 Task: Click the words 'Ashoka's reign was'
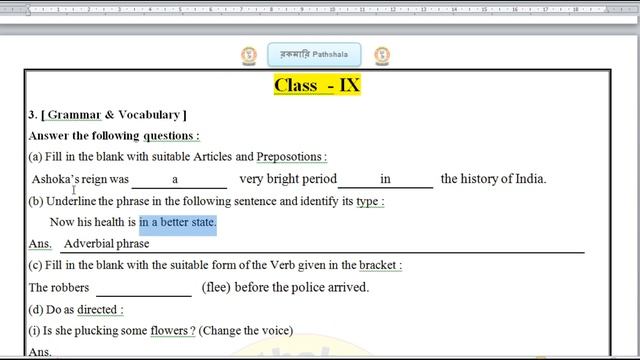tap(80, 179)
